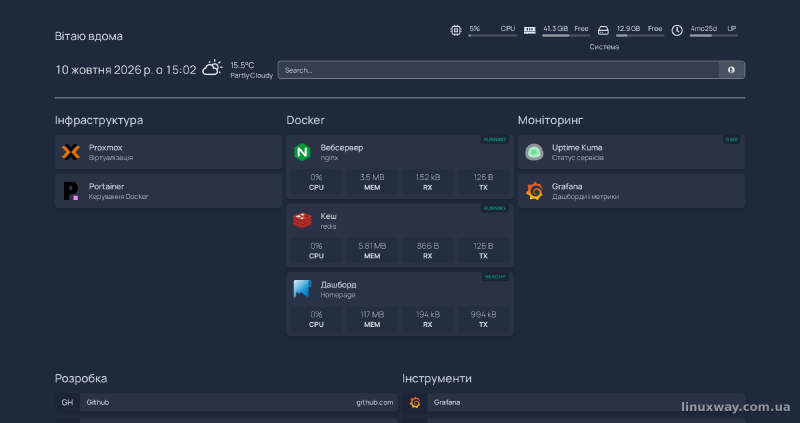800x423 pixels.
Task: Collapse the Інструменти bookmarks header
Action: pyautogui.click(x=437, y=379)
